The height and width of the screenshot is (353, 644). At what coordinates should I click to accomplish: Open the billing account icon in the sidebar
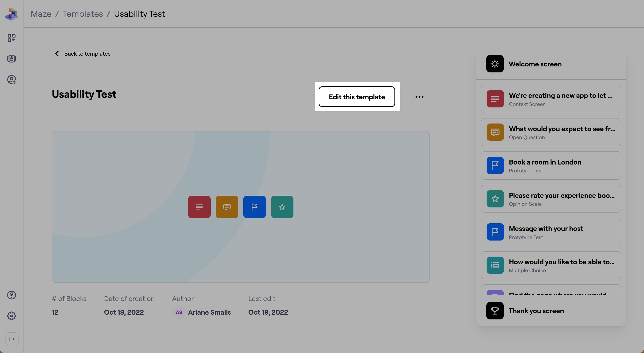pos(12,79)
